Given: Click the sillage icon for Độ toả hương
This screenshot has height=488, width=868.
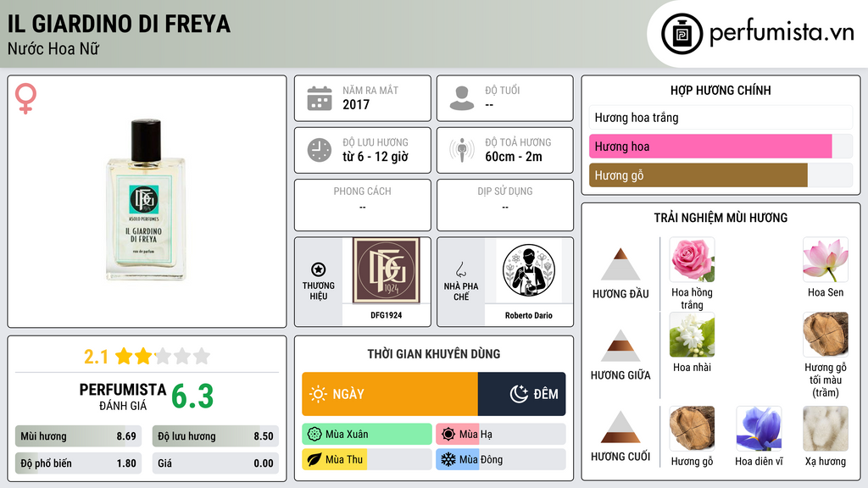Looking at the screenshot, I should click(x=462, y=150).
